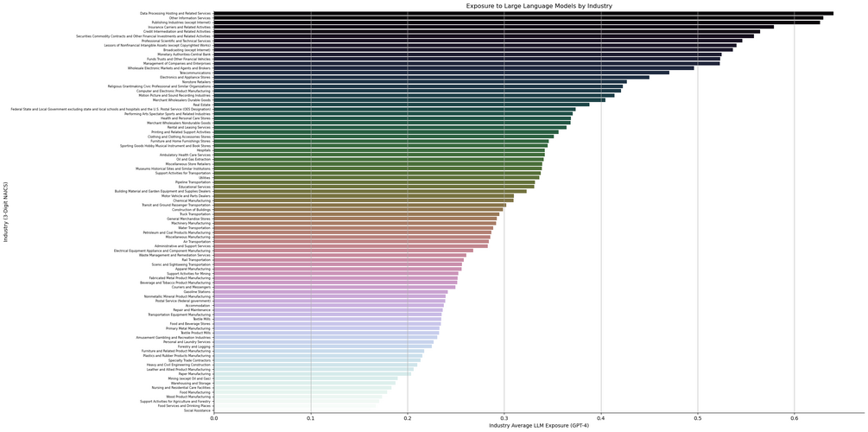Select the 'Chemical Manufacturing' label
The width and height of the screenshot is (868, 432).
[x=192, y=200]
